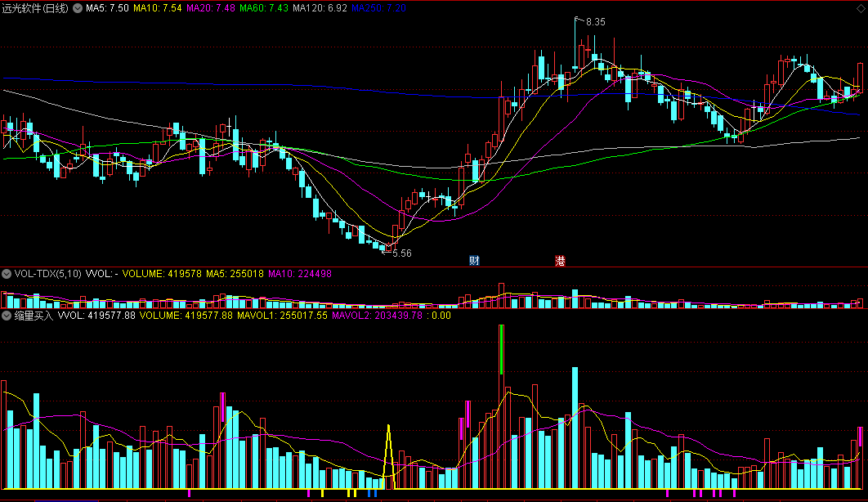Click the MAVOL1: 255017.55 label
The image size is (868, 502).
click(x=282, y=316)
